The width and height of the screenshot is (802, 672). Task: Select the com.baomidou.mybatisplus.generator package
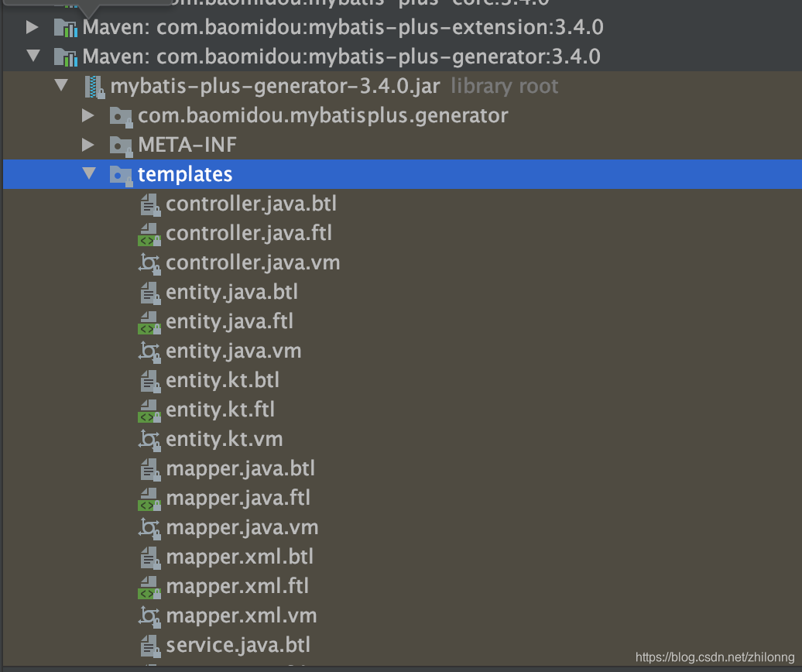324,115
